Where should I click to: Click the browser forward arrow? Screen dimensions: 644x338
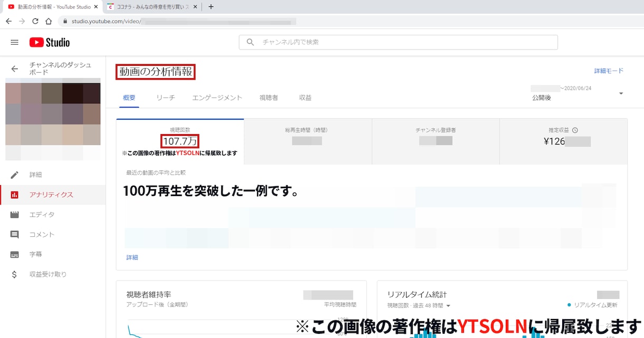pyautogui.click(x=22, y=21)
